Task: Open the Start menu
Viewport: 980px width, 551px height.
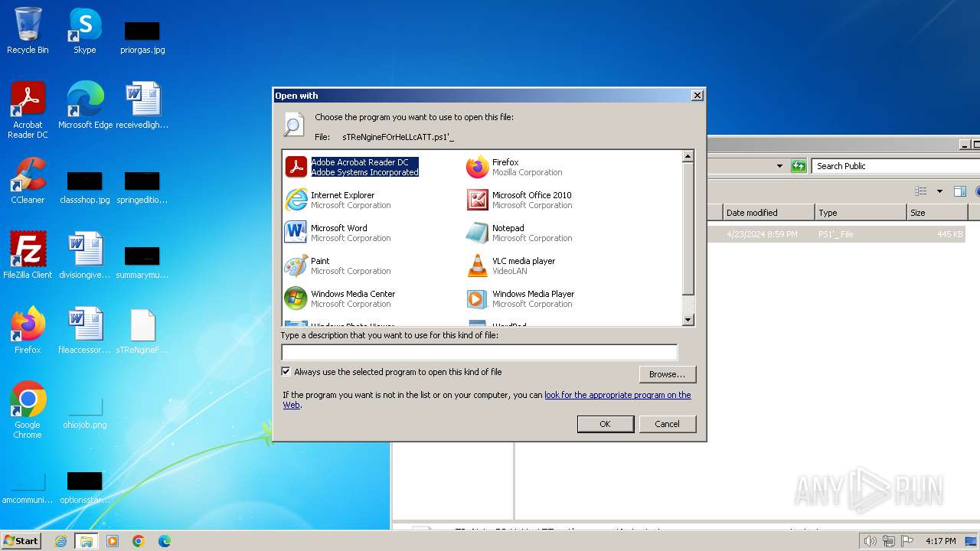Action: pos(21,541)
